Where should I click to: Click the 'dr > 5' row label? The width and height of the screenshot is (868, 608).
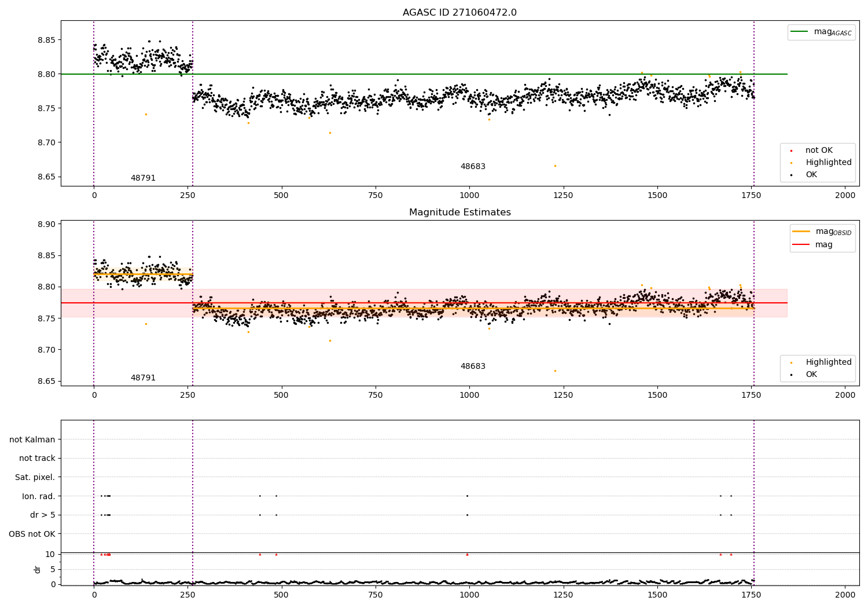(43, 515)
